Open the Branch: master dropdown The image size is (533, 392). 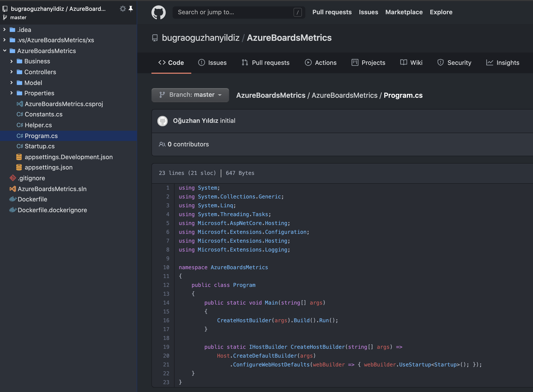190,95
